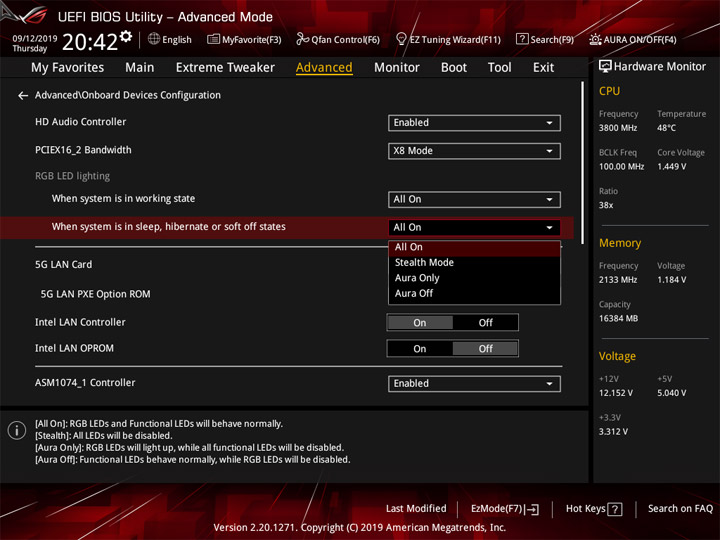Set Intel LAN OPROM to On
This screenshot has width=720, height=540.
pos(420,349)
